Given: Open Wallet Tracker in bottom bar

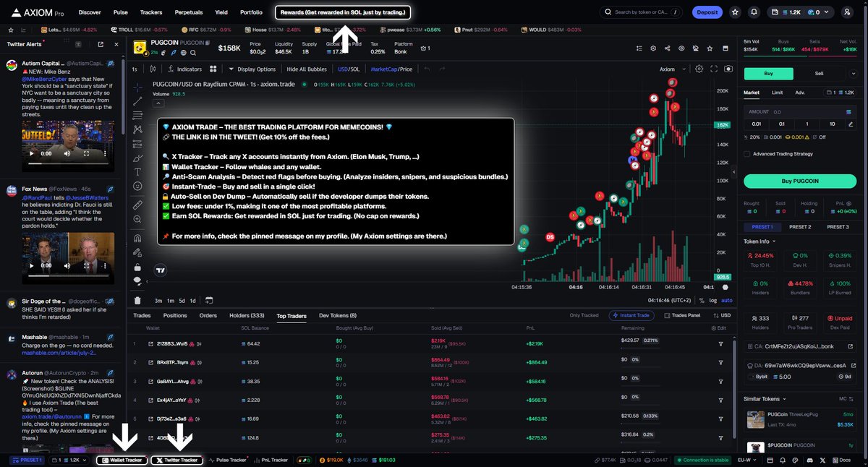Looking at the screenshot, I should coord(122,460).
